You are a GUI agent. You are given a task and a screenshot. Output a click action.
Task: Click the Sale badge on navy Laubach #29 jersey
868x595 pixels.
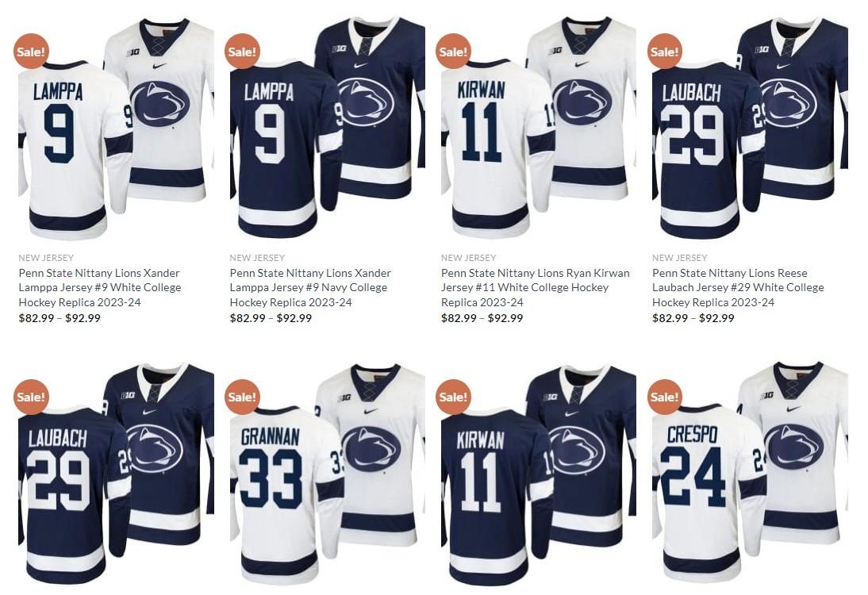point(31,397)
